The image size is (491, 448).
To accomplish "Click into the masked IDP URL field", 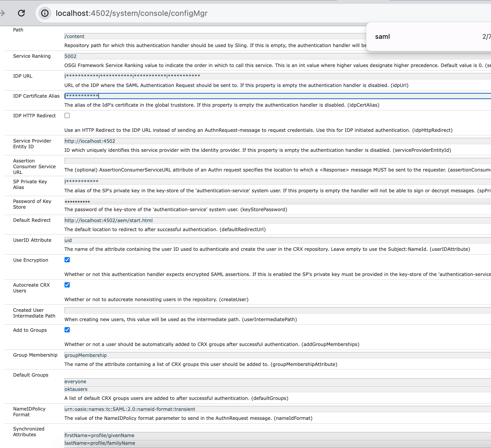I will coord(277,76).
